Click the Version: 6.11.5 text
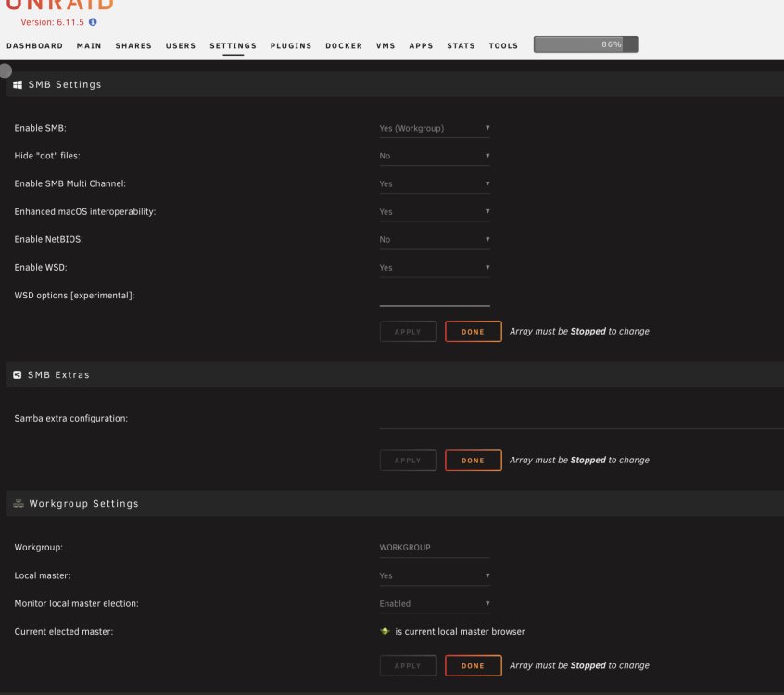This screenshot has height=695, width=784. click(53, 22)
